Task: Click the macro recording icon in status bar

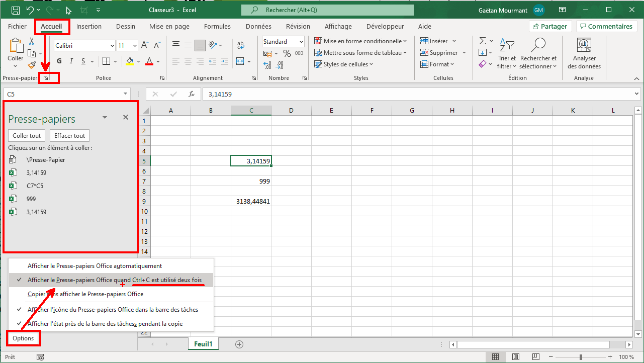Action: coord(40,357)
